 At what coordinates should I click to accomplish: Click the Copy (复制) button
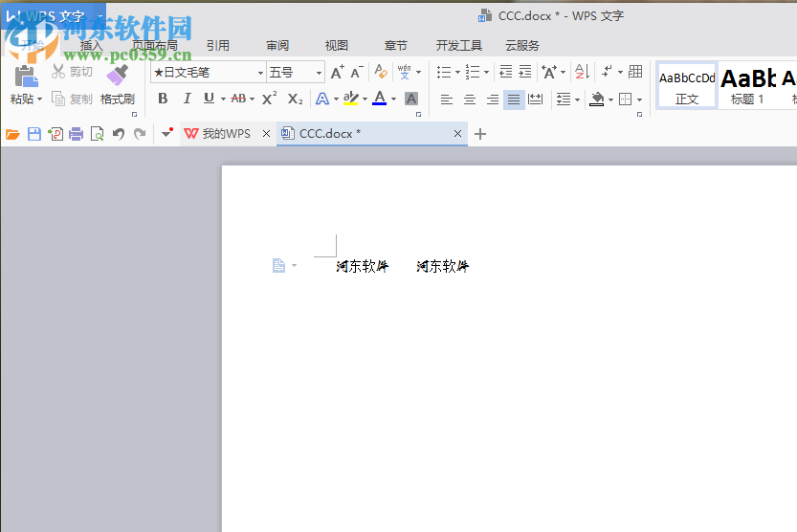(x=72, y=99)
